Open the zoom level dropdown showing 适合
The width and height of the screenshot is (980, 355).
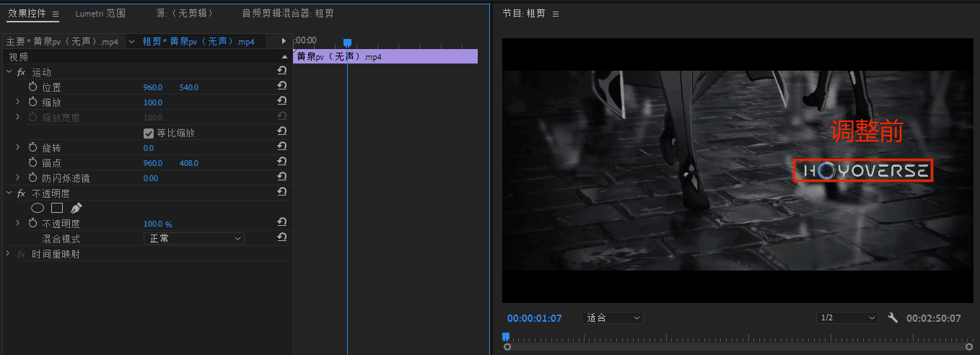pyautogui.click(x=612, y=317)
